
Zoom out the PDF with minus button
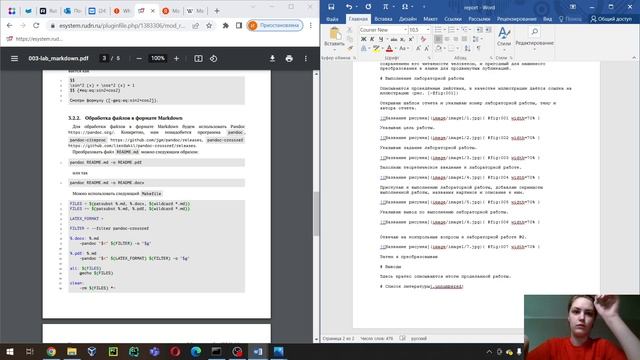tap(139, 58)
